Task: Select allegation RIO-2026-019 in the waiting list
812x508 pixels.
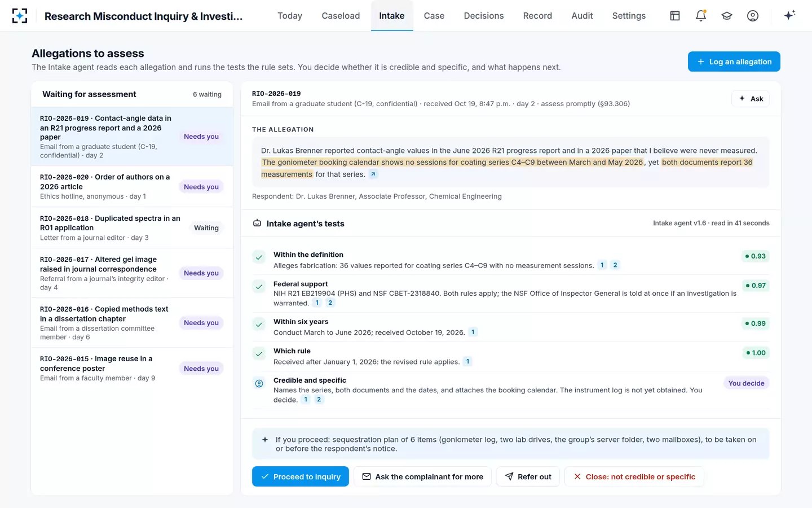Action: click(132, 137)
